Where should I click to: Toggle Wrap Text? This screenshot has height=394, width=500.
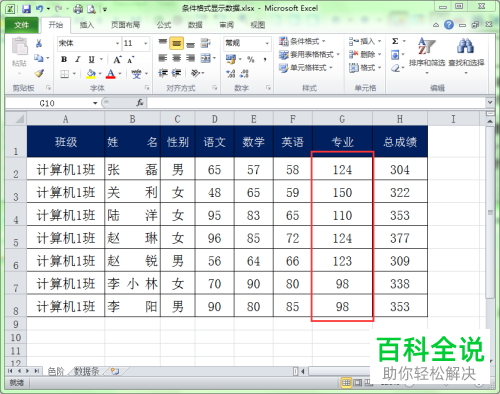point(205,43)
